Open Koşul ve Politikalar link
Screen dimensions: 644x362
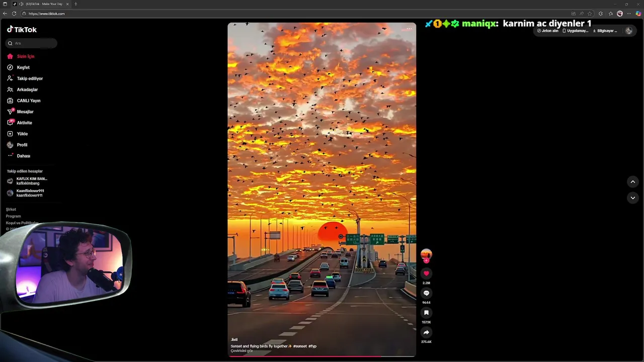[x=22, y=223]
